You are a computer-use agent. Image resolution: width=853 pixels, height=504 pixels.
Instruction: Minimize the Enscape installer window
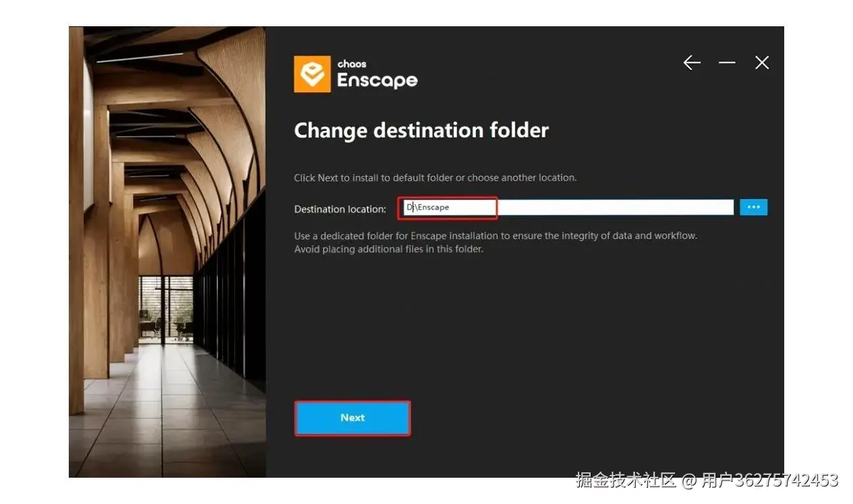pyautogui.click(x=727, y=63)
